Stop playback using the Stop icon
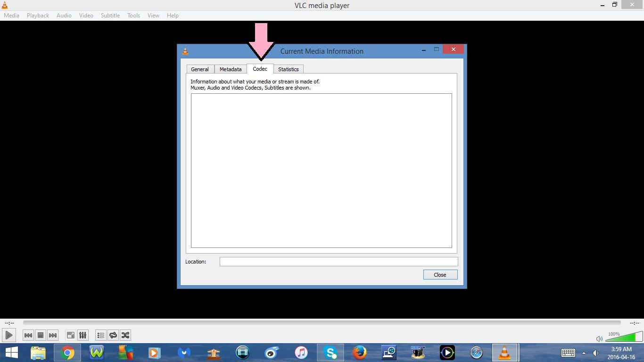The image size is (644, 362). click(x=40, y=335)
